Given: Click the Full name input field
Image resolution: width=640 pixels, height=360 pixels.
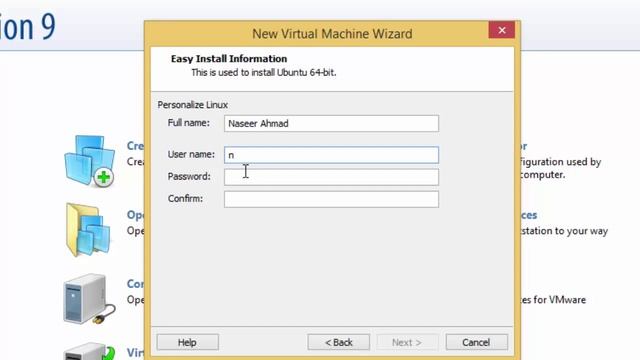Looking at the screenshot, I should point(331,123).
